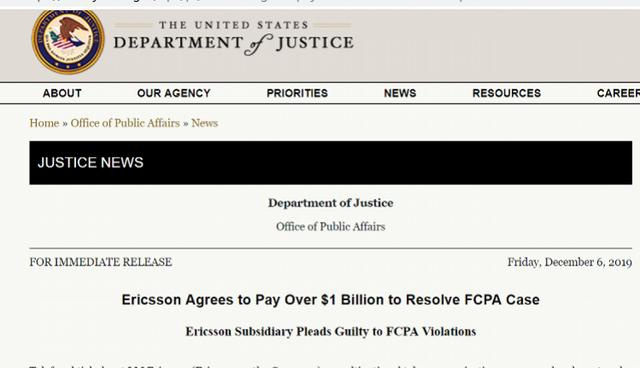Click the Ericsson Subsidiary Pleads Guilty subtitle
The height and width of the screenshot is (368, 640).
pyautogui.click(x=331, y=332)
